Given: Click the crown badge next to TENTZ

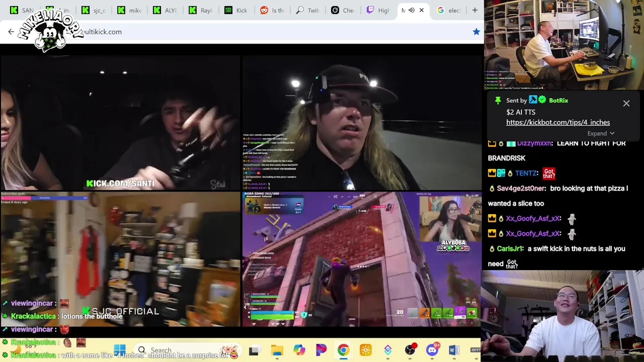Looking at the screenshot, I should (492, 173).
